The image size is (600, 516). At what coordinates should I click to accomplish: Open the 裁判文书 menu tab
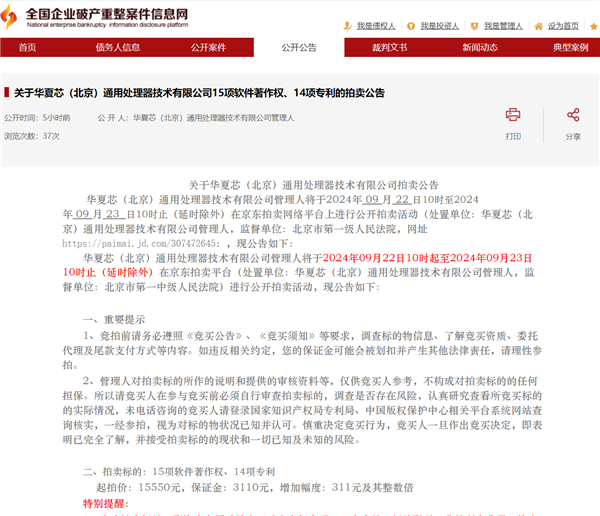click(390, 47)
